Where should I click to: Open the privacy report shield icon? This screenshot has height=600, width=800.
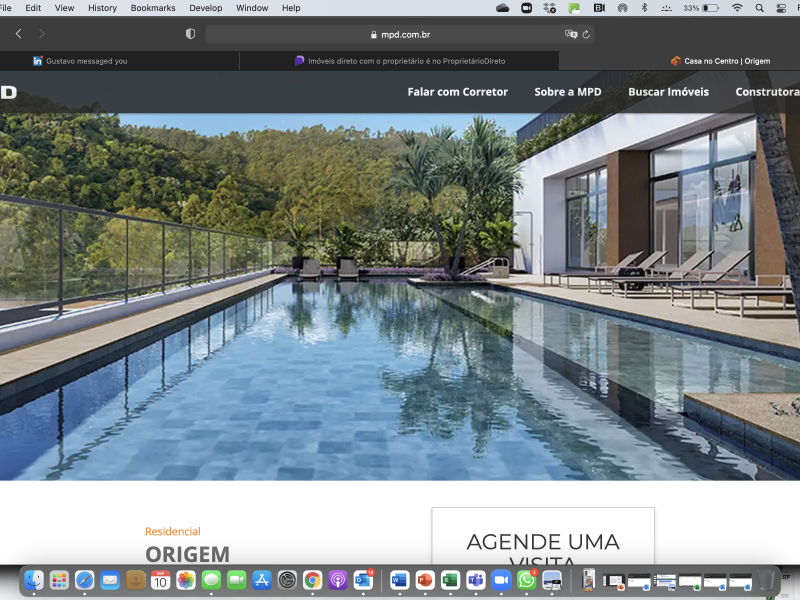pos(190,34)
